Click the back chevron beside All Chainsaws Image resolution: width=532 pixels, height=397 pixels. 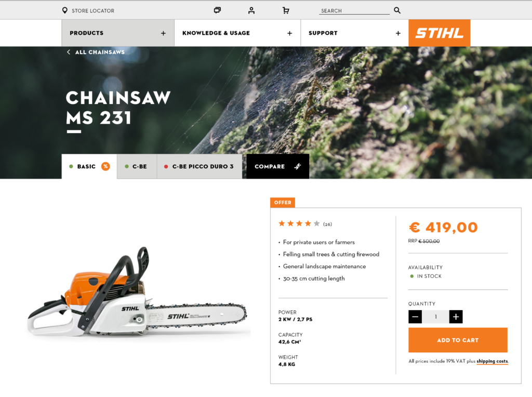(69, 52)
